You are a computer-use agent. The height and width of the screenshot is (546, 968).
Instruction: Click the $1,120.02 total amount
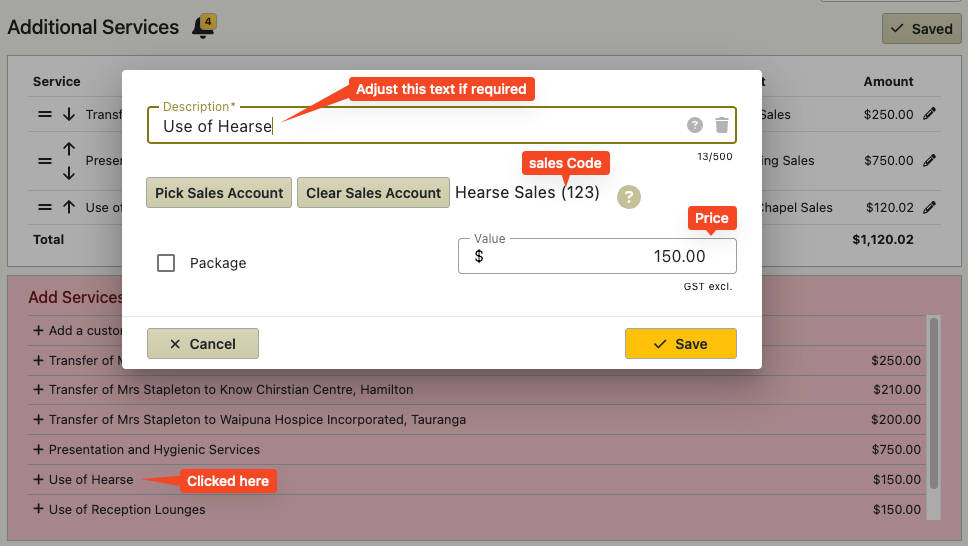tap(883, 240)
